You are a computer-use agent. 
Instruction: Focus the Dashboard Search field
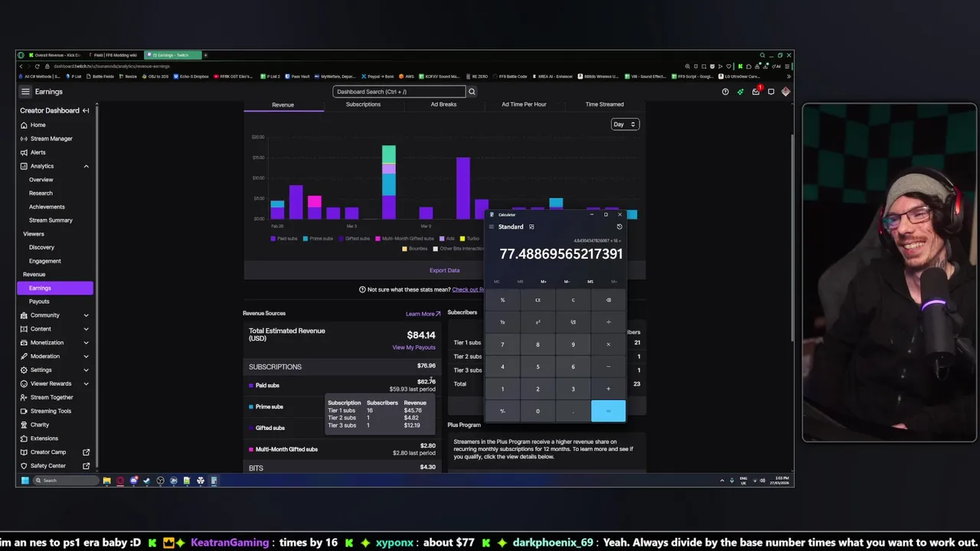click(x=399, y=92)
